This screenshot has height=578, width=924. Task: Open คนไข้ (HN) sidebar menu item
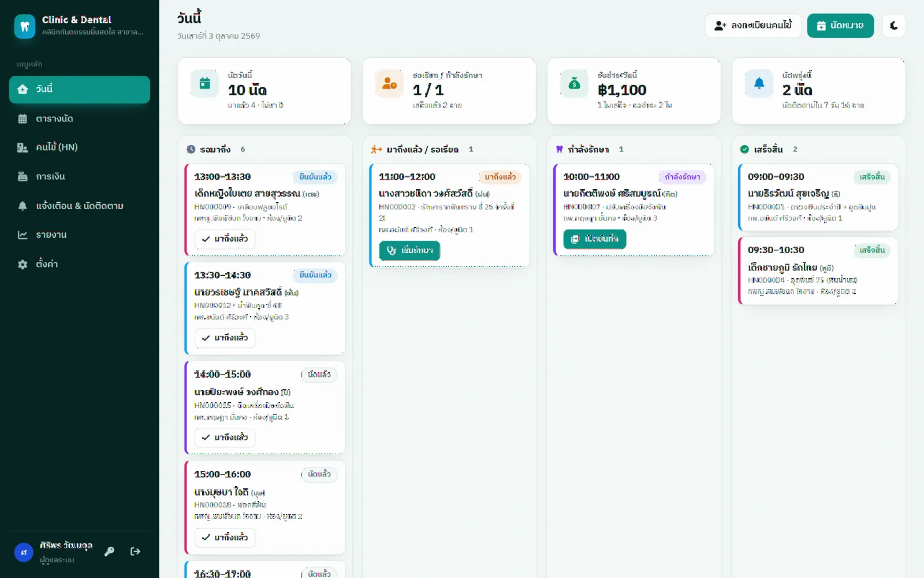[x=80, y=147]
